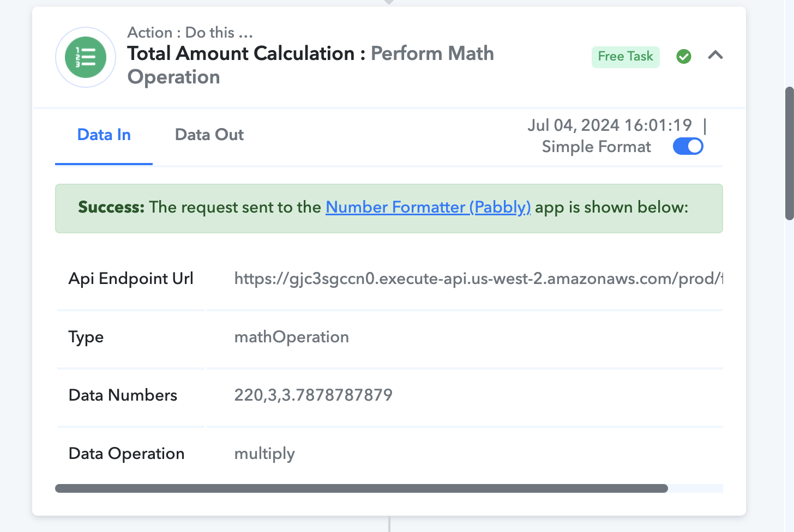Image resolution: width=794 pixels, height=532 pixels.
Task: Click the multiply Data Operation value
Action: 264,454
